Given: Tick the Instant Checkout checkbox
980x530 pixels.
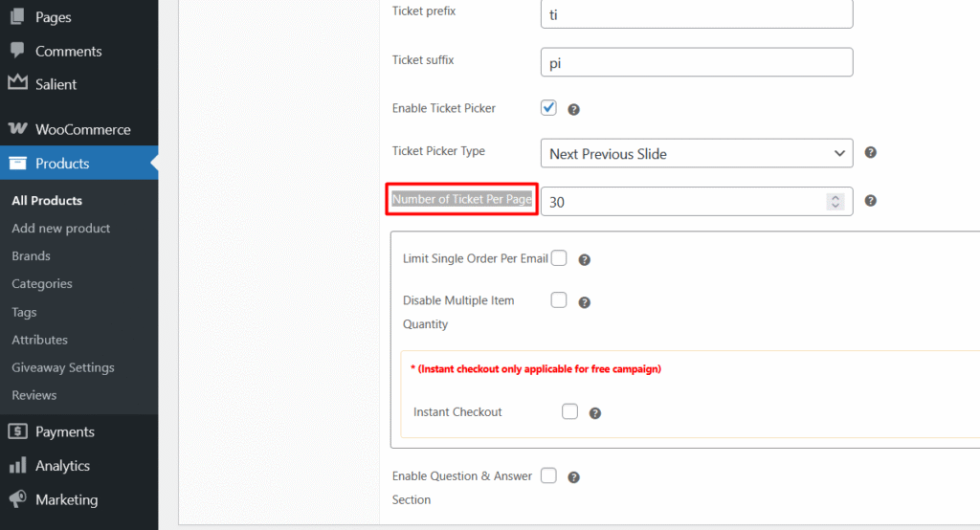Looking at the screenshot, I should 569,411.
